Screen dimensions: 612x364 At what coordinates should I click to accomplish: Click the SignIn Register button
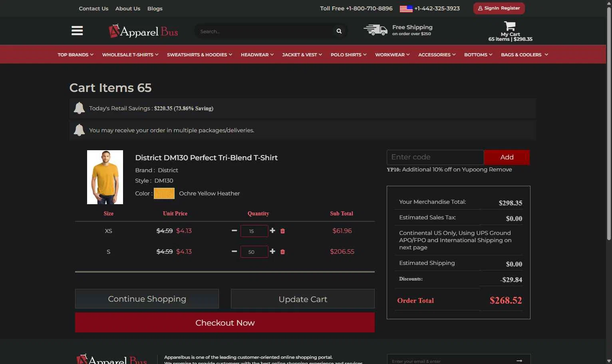click(499, 8)
